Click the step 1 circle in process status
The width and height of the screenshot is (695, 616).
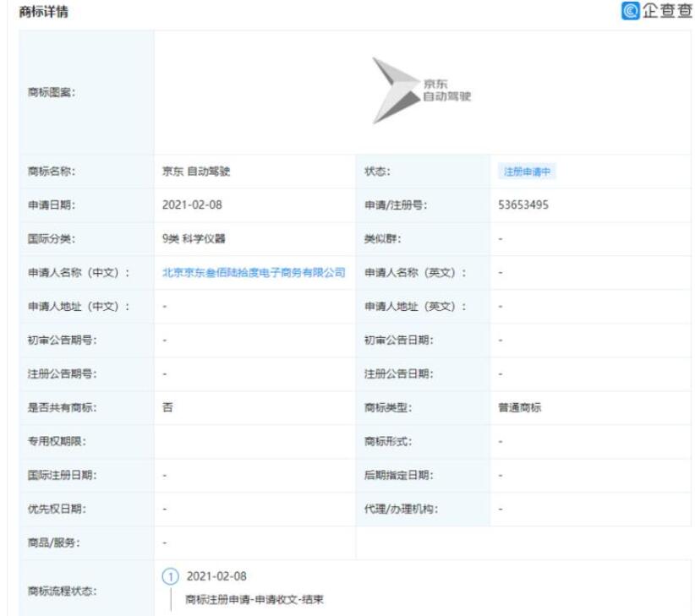tap(171, 576)
